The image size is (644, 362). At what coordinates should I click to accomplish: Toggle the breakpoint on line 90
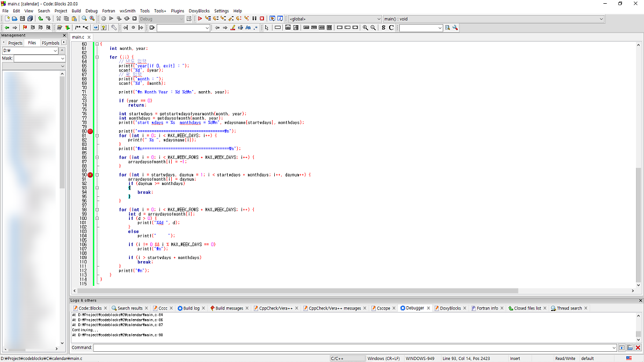(x=90, y=175)
